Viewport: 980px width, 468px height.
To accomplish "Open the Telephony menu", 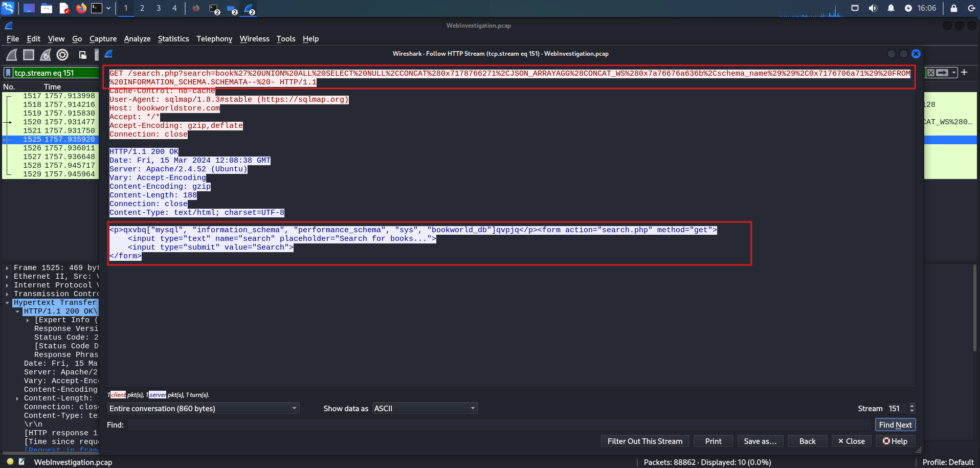I will [214, 39].
